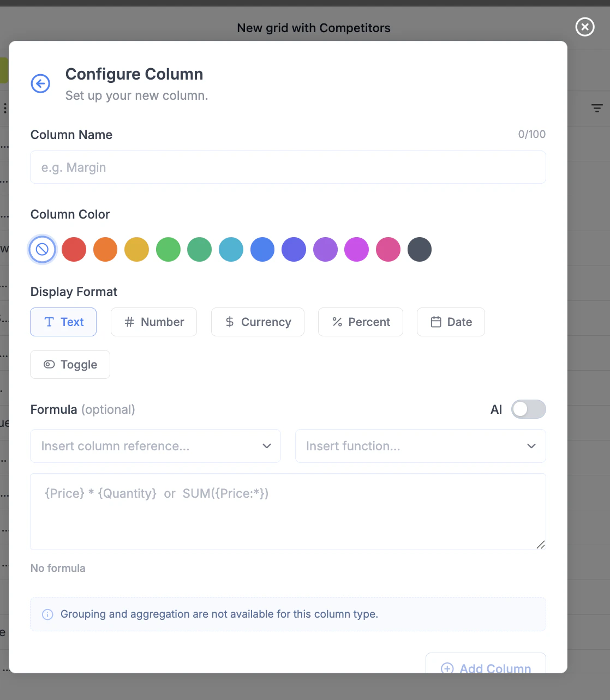Pick the yellow column color
Viewport: 610px width, 700px height.
(137, 249)
